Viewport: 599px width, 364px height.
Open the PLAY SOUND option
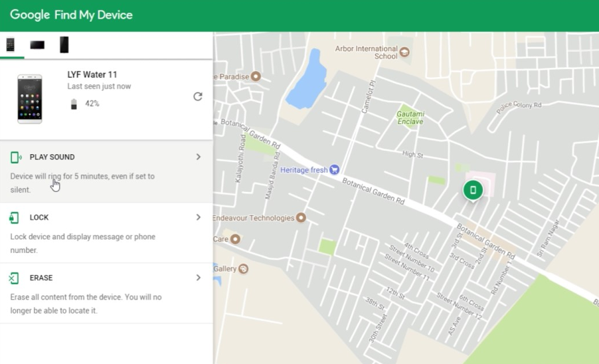coord(106,171)
